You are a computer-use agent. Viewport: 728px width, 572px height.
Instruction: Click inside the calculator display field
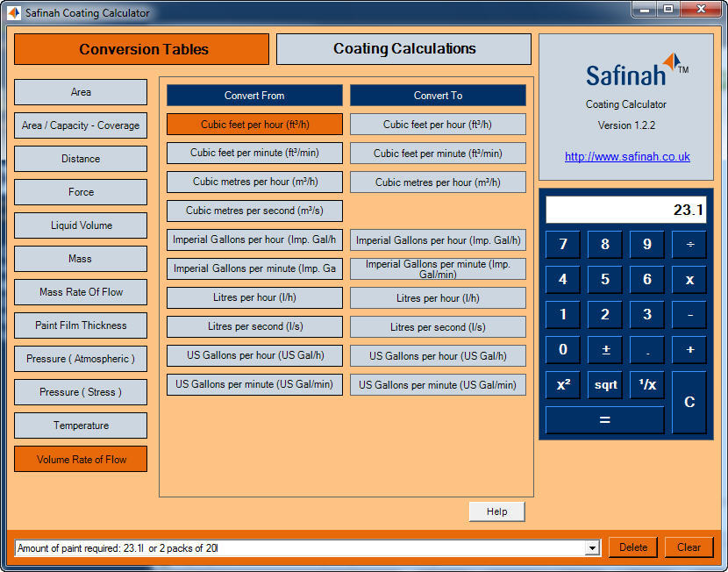[x=625, y=209]
